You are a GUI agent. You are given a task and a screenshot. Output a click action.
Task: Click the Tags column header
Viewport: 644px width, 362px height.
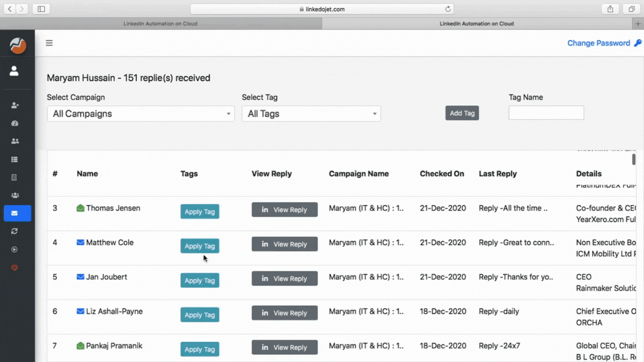189,174
